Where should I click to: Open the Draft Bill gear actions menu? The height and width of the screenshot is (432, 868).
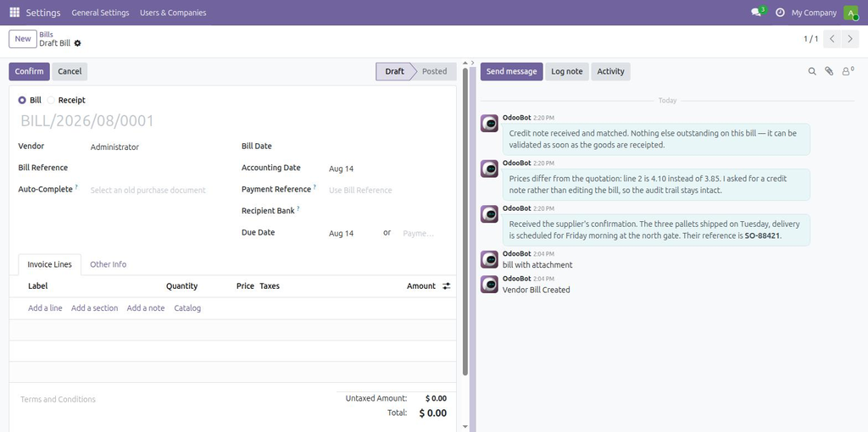tap(77, 43)
